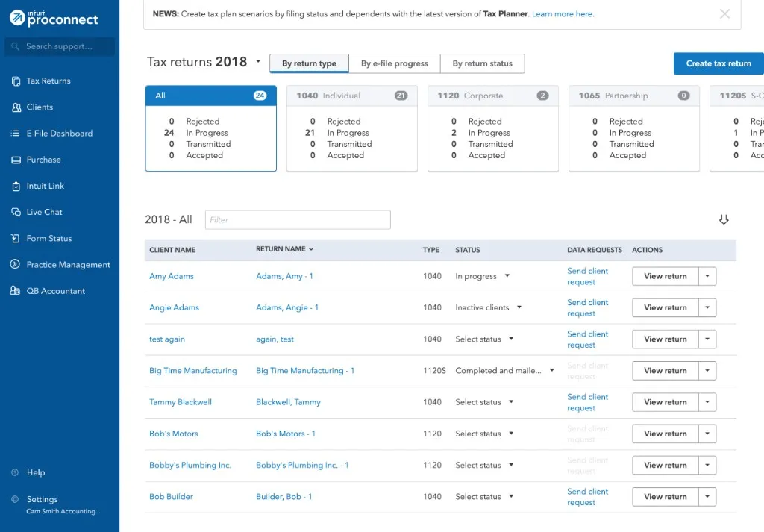
Task: Open Select status dropdown for test again
Action: point(511,339)
